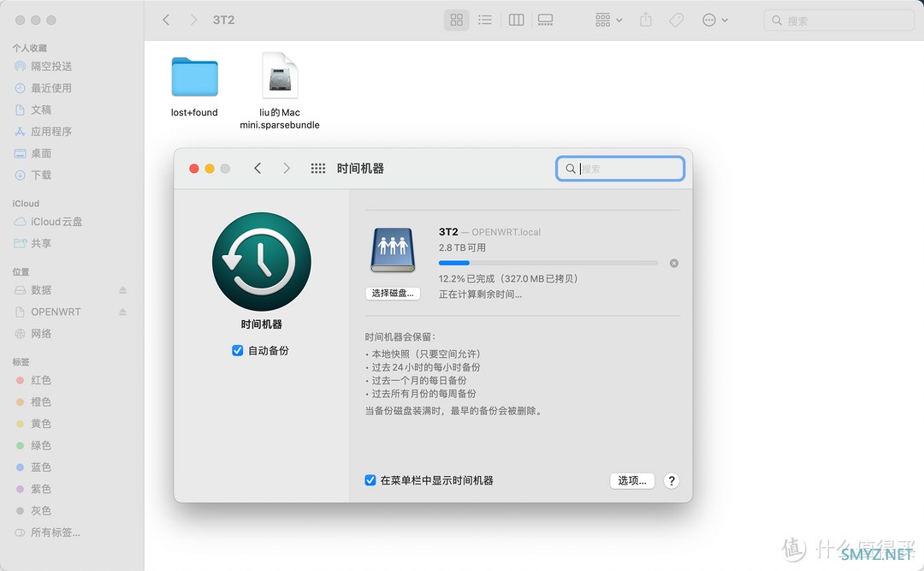Switch Finder to gallery view
924x571 pixels.
coord(546,20)
